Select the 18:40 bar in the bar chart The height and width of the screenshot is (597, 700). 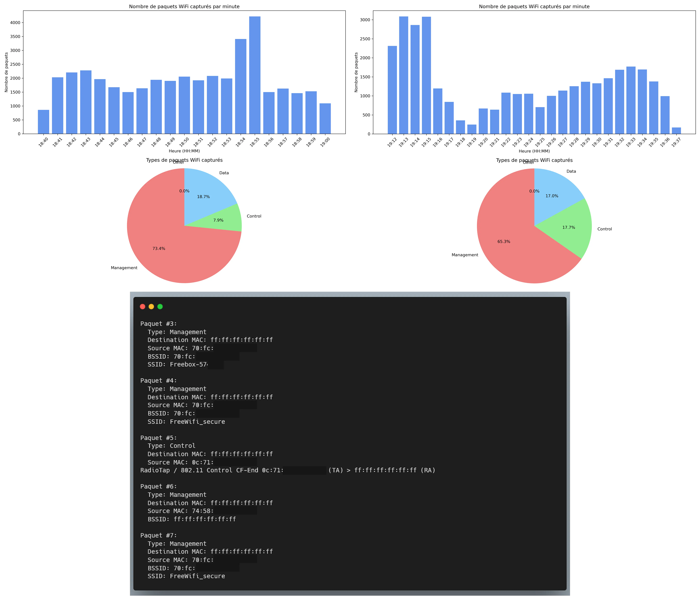[x=44, y=122]
